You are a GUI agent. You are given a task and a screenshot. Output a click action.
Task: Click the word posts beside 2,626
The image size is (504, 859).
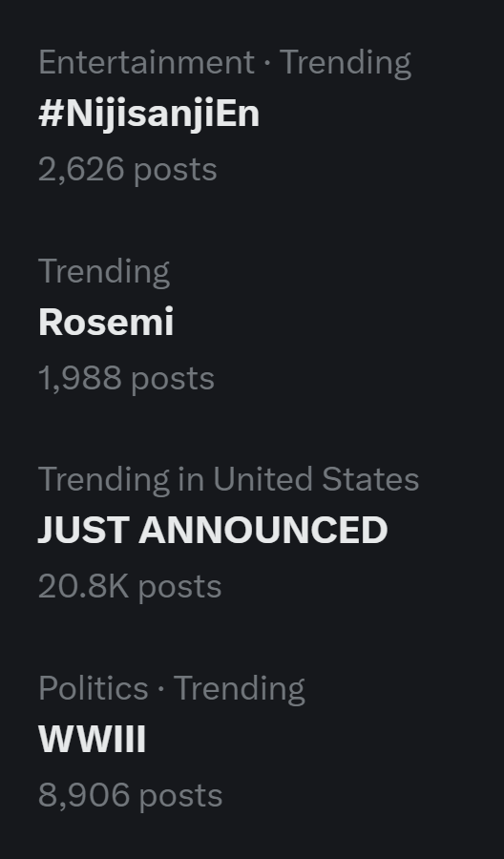tap(176, 171)
